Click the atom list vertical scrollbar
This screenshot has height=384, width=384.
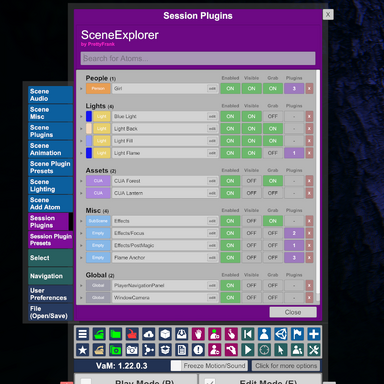(x=318, y=182)
